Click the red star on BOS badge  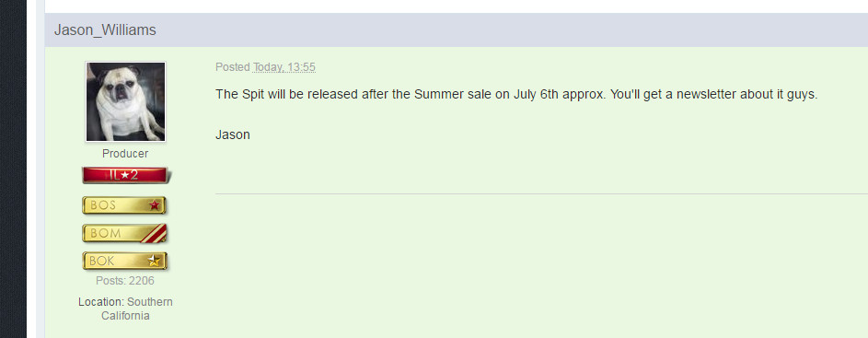(x=155, y=205)
